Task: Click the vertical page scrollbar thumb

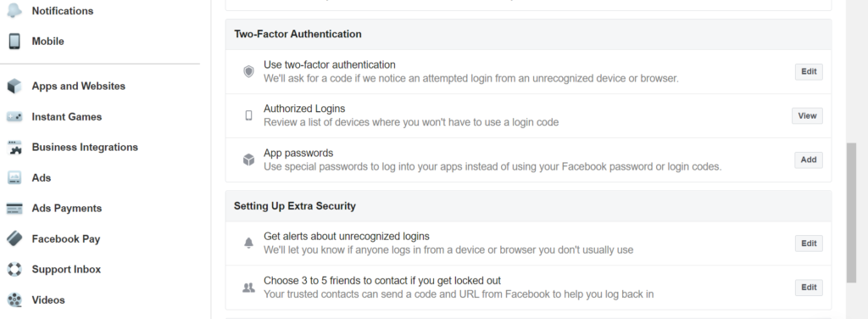Action: (851, 213)
